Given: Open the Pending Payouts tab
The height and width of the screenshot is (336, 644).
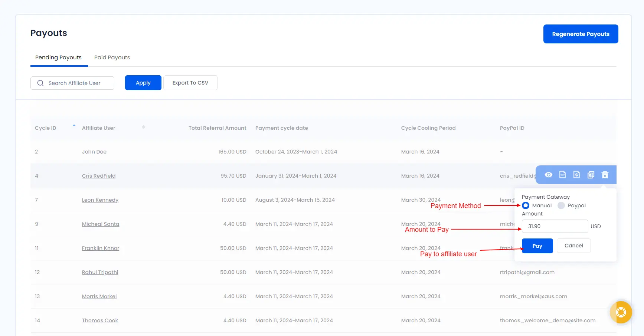Looking at the screenshot, I should point(58,57).
